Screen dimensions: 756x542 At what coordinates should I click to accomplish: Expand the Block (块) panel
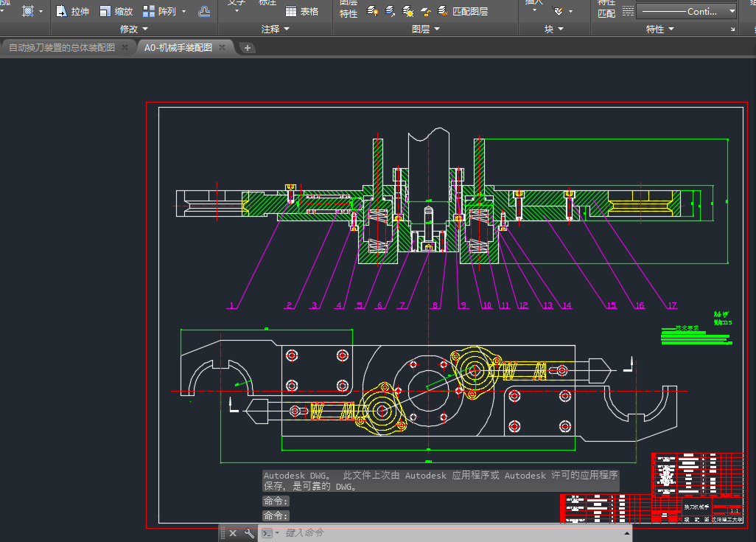(554, 29)
